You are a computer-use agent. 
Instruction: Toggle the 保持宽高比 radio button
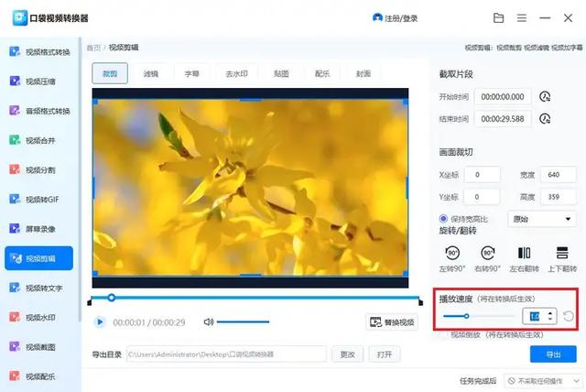pyautogui.click(x=443, y=219)
